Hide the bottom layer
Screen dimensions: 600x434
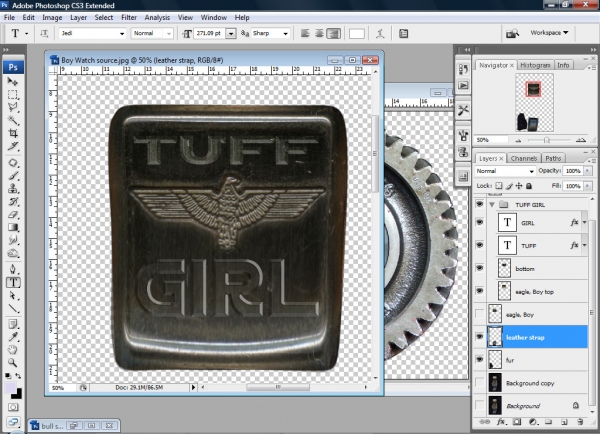(x=479, y=268)
